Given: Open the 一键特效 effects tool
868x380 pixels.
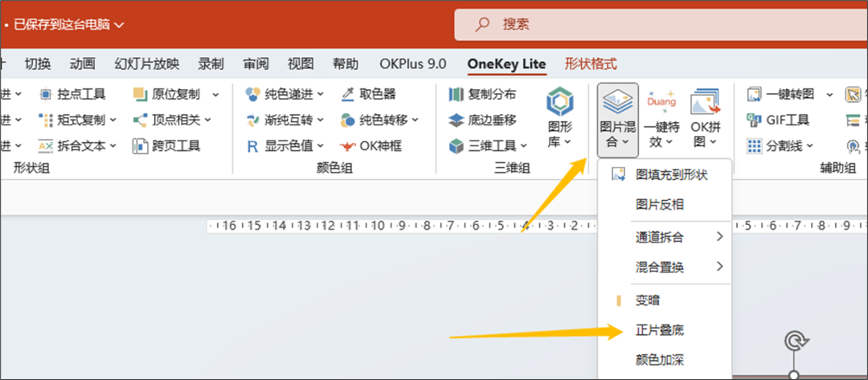Looking at the screenshot, I should coord(661,120).
